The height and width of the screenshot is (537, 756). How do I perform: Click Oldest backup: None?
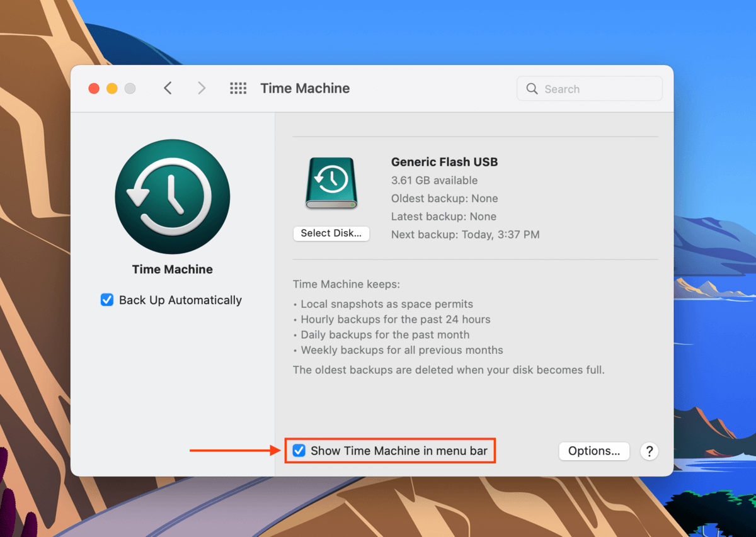[x=444, y=198]
